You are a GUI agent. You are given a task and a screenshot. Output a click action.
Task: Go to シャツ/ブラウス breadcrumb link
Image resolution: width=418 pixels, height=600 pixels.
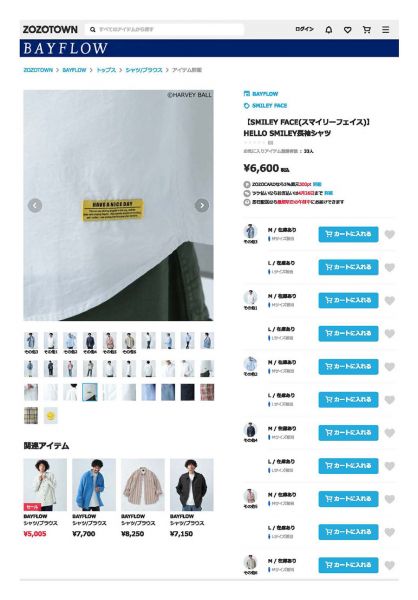tap(144, 70)
